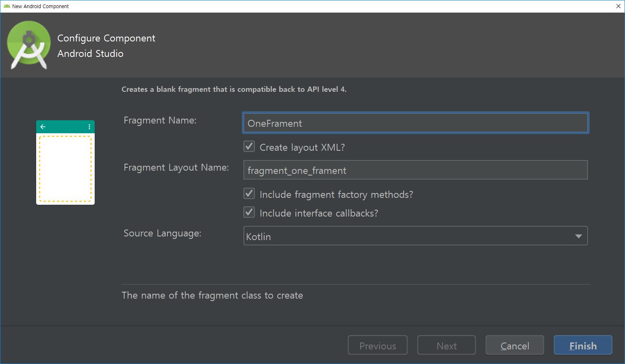Click the 'Fragment Name:' label
The image size is (625, 364).
(x=160, y=121)
